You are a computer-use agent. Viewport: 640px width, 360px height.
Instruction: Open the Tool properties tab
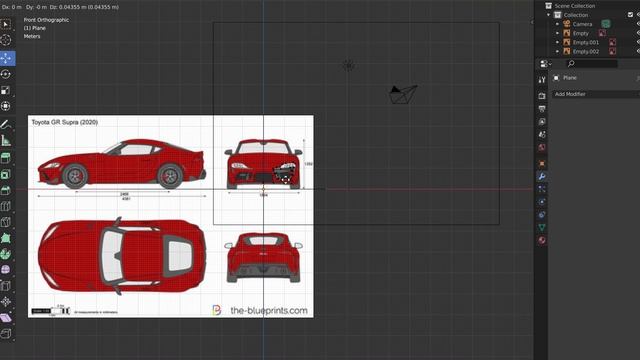click(x=542, y=80)
